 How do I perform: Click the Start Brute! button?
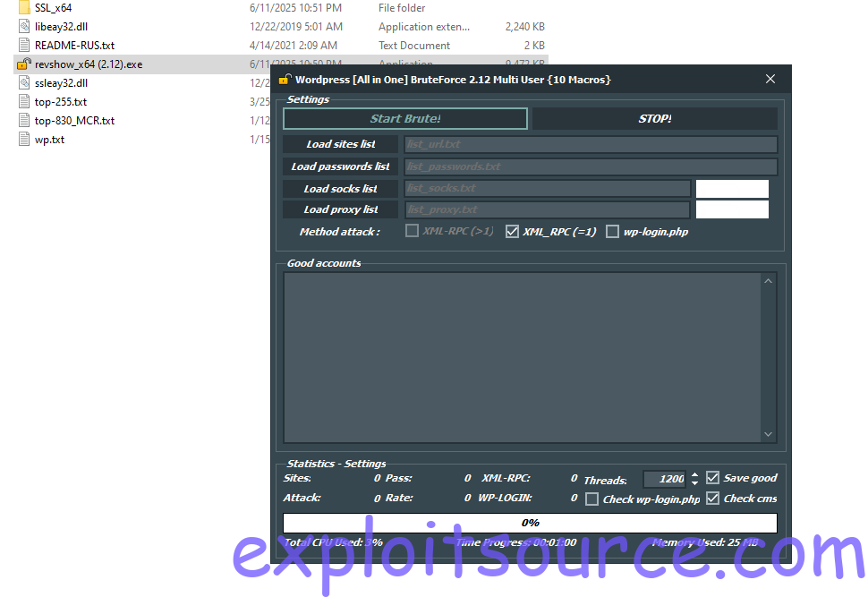(x=405, y=118)
